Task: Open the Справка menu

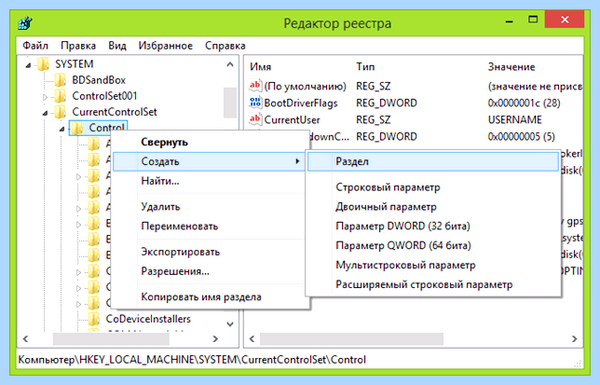Action: pos(225,46)
